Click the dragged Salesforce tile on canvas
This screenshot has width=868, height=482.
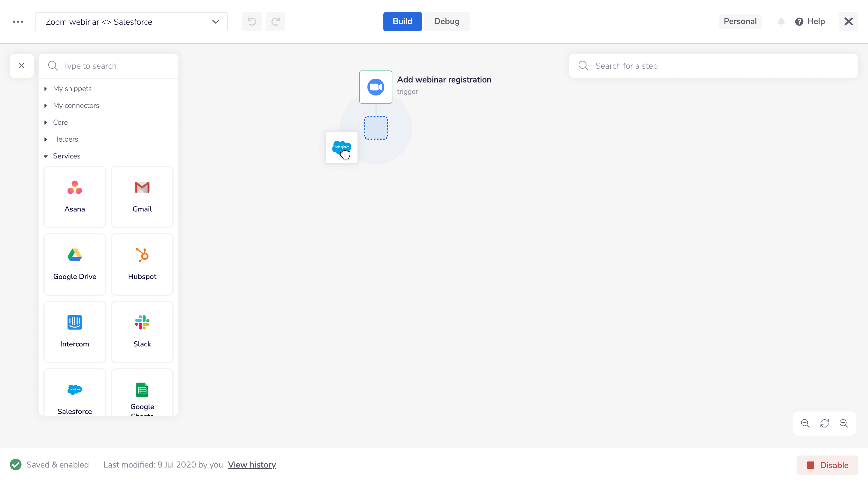[342, 148]
